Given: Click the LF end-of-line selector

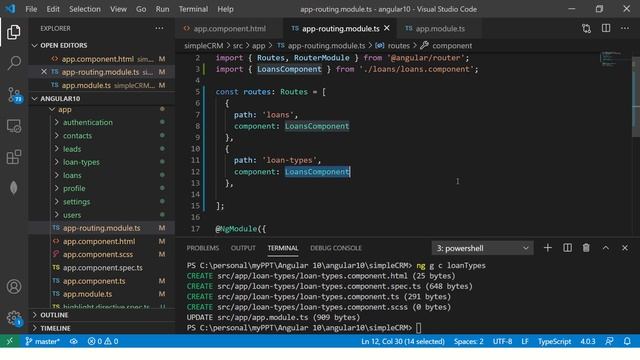Looking at the screenshot, I should point(525,341).
